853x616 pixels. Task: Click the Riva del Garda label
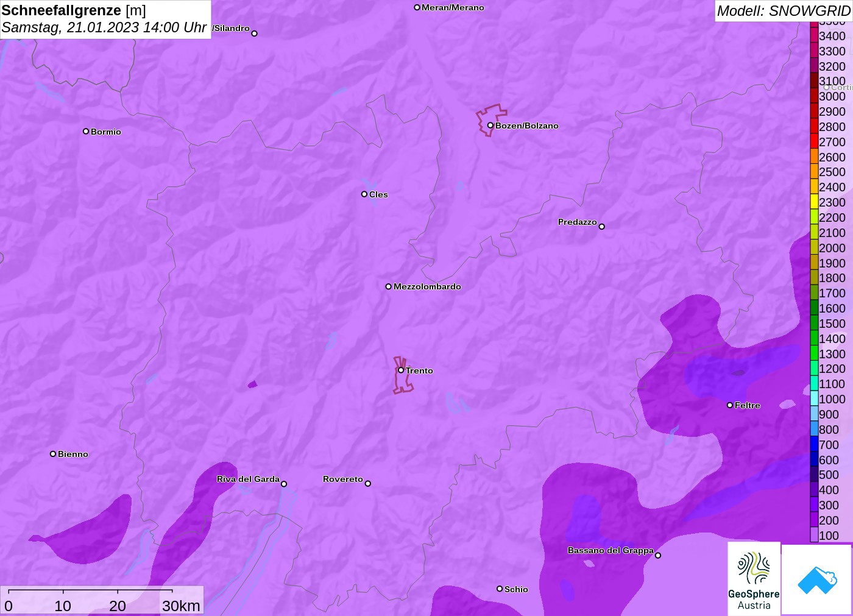248,479
